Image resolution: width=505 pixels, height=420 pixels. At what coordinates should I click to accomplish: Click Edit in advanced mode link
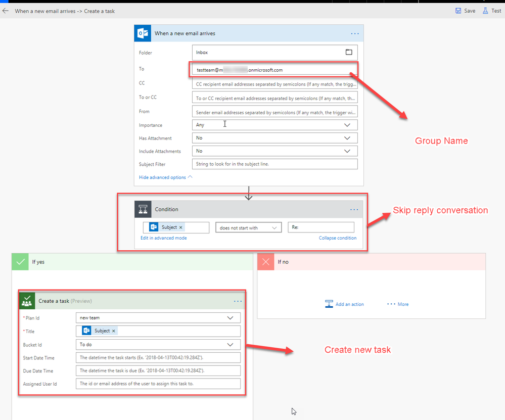click(x=164, y=238)
